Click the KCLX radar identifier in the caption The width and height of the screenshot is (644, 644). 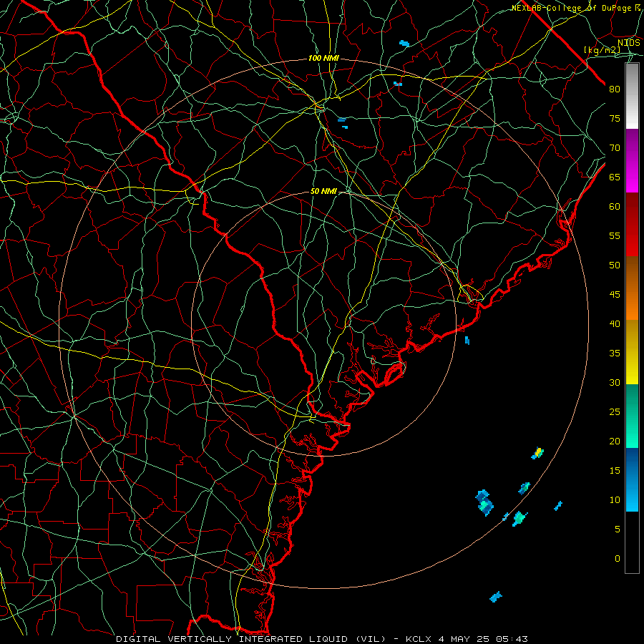[419, 639]
